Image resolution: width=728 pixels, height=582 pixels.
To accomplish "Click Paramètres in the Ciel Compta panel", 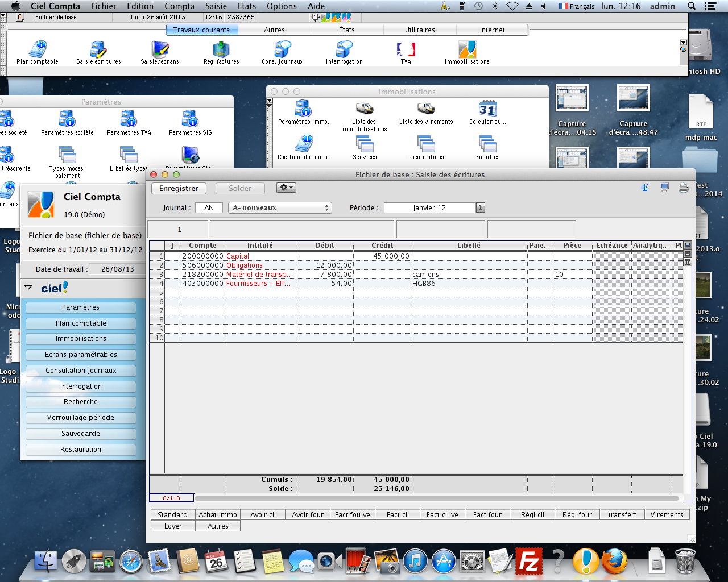I will 81,307.
